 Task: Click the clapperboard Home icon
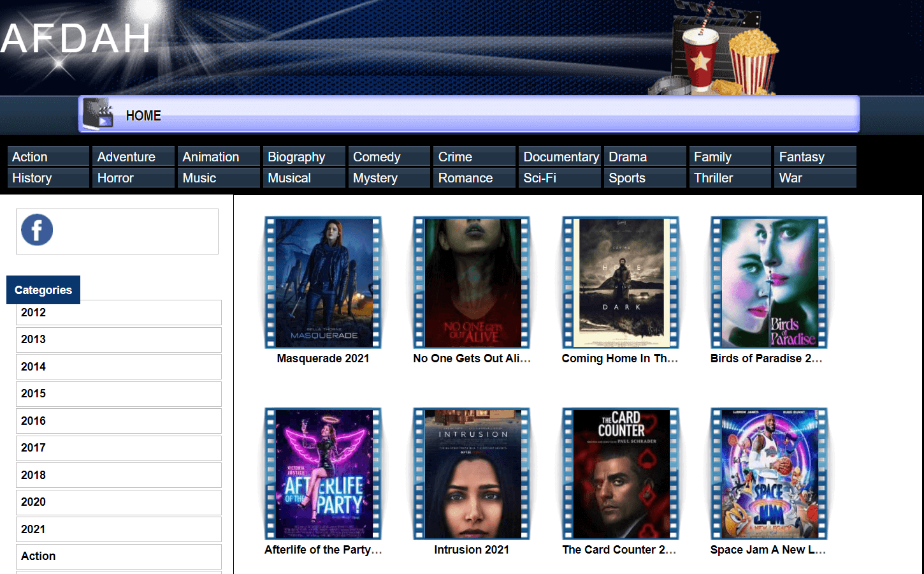click(x=98, y=114)
